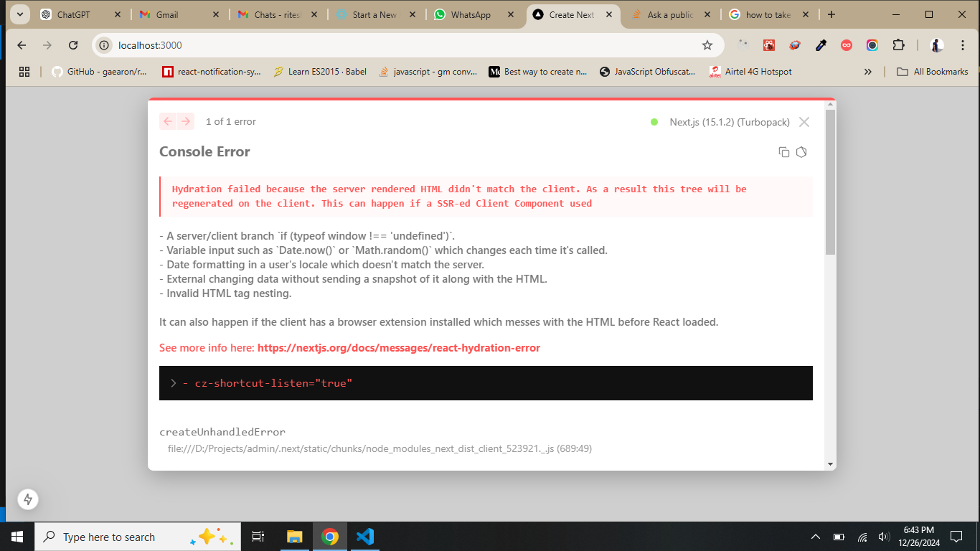Viewport: 980px width, 551px height.
Task: Go to the next error
Action: click(x=186, y=121)
